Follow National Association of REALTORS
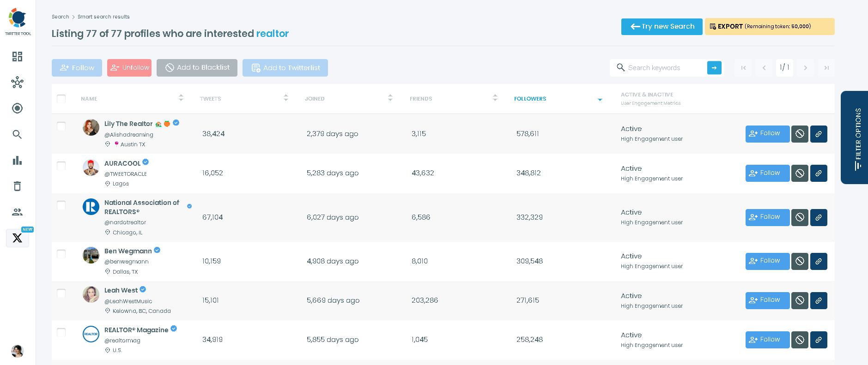The image size is (868, 365). tap(767, 217)
